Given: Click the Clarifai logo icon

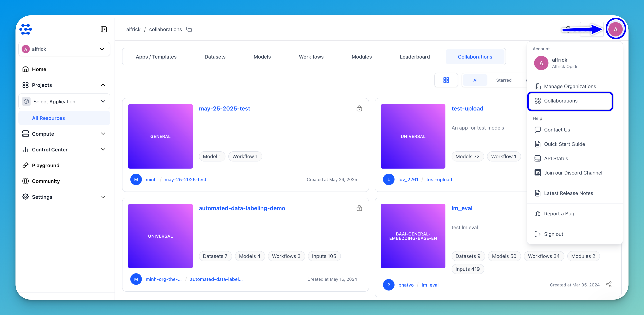Looking at the screenshot, I should (26, 29).
